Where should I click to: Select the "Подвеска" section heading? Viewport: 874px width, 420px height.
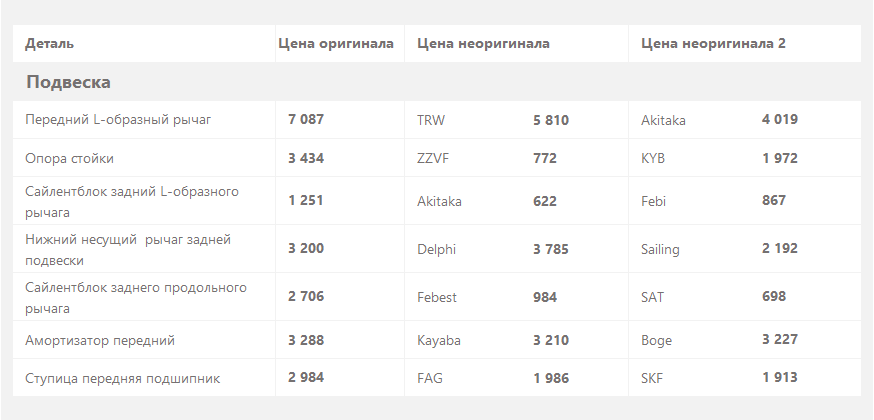click(69, 82)
